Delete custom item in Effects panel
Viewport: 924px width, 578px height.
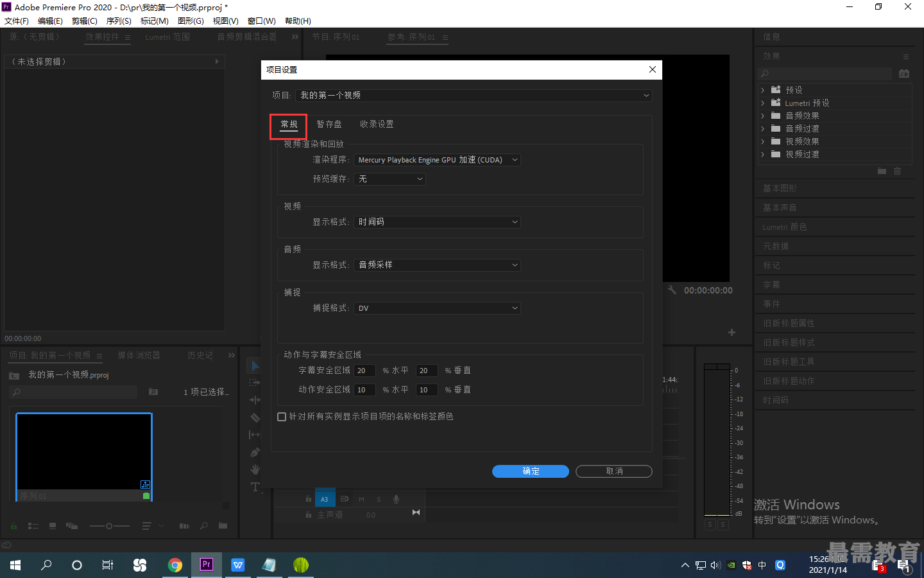[898, 171]
